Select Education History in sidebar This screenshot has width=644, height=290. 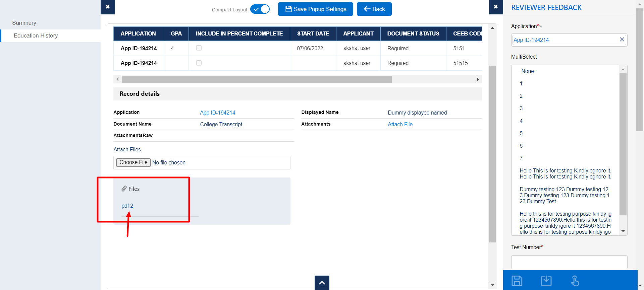coord(36,35)
